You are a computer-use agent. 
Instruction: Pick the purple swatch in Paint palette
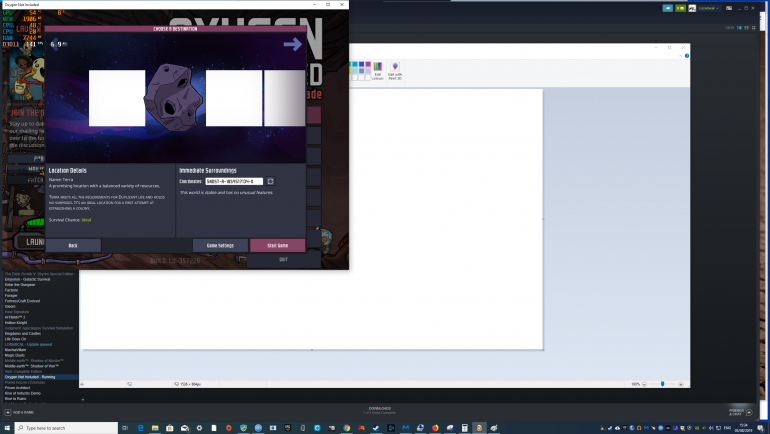pyautogui.click(x=368, y=64)
